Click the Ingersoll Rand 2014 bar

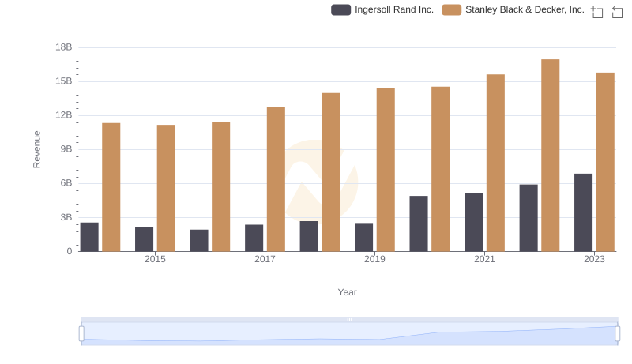pyautogui.click(x=89, y=237)
